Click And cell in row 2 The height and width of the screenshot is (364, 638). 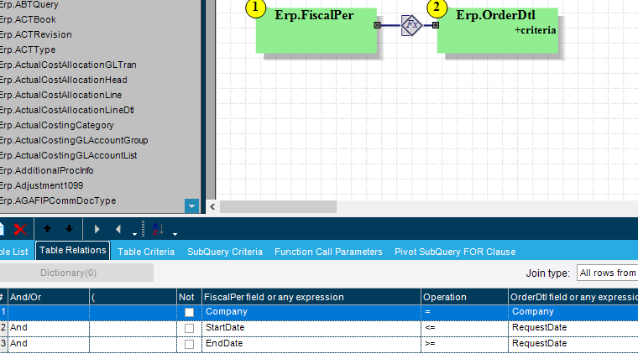tap(49, 328)
